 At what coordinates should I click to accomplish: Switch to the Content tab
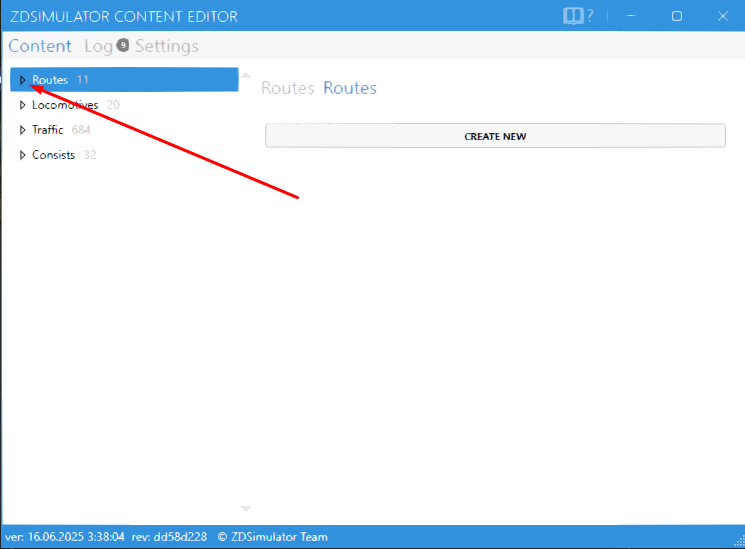[x=40, y=46]
